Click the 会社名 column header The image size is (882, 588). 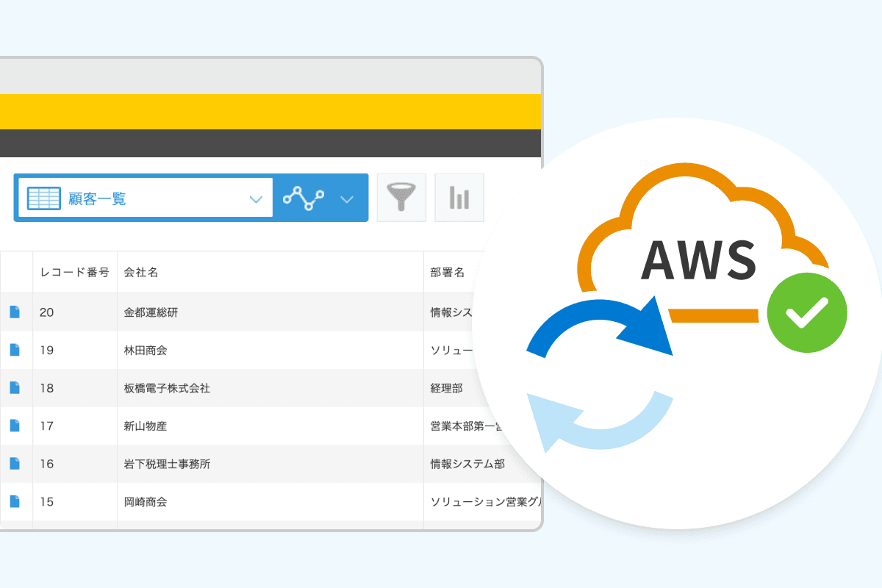(270, 272)
